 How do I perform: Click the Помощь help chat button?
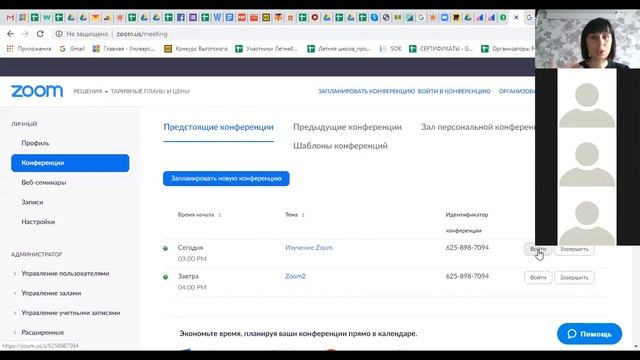589,334
